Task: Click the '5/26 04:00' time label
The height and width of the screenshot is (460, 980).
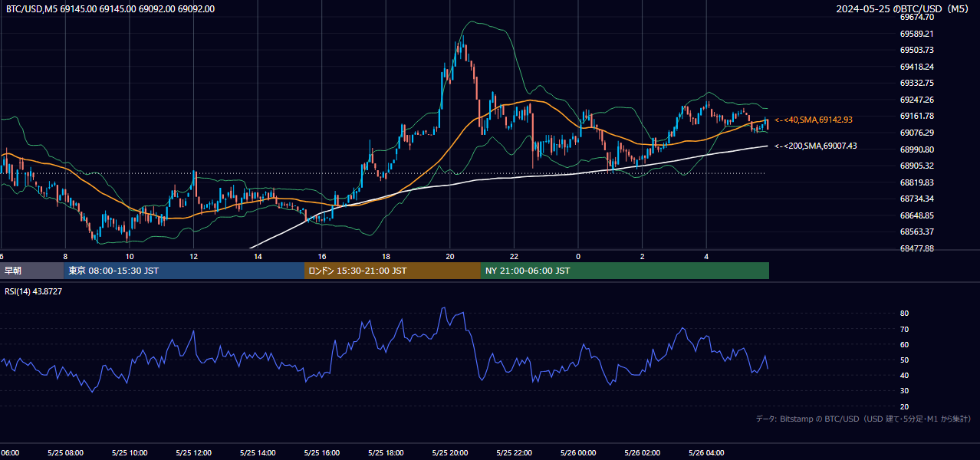Action: pos(706,452)
